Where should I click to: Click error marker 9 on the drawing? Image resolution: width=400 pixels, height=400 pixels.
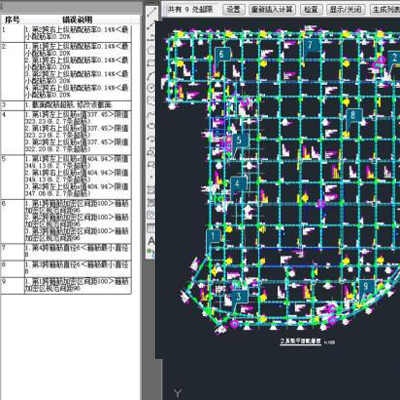point(366,286)
